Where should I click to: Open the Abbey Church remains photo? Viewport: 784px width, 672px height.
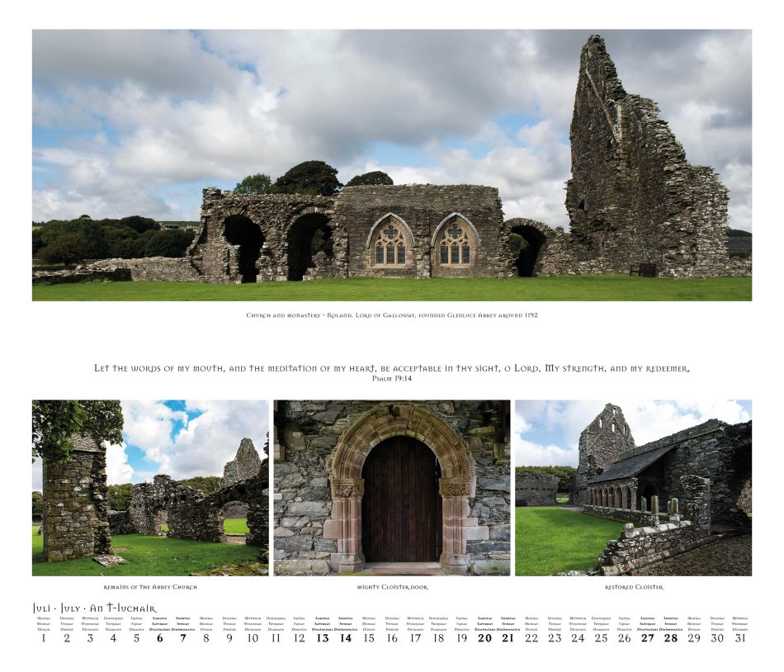point(150,487)
